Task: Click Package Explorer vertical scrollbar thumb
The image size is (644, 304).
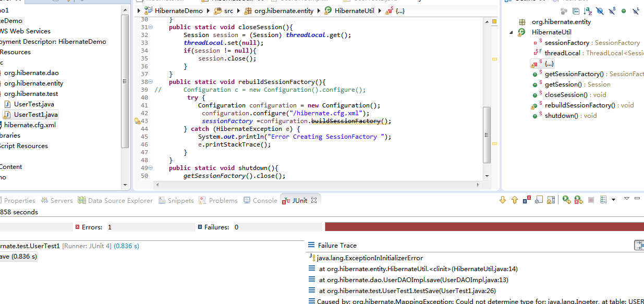Action: pyautogui.click(x=125, y=81)
